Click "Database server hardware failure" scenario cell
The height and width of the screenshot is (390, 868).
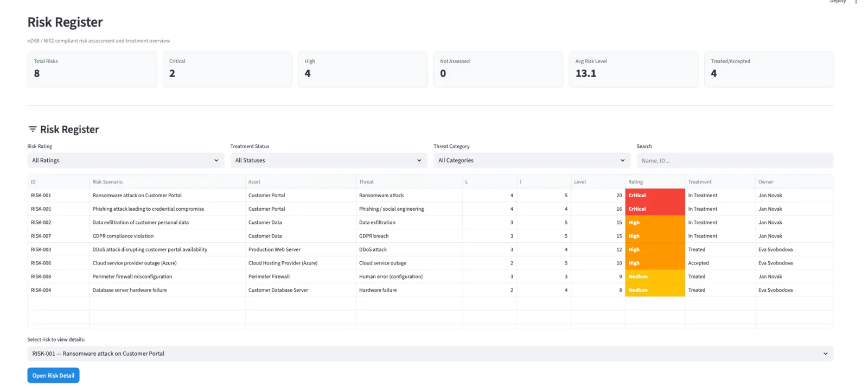[x=168, y=291]
